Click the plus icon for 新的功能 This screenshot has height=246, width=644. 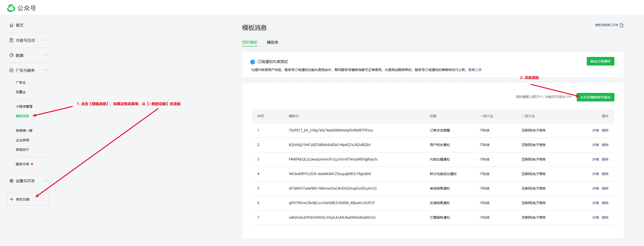[x=12, y=199]
